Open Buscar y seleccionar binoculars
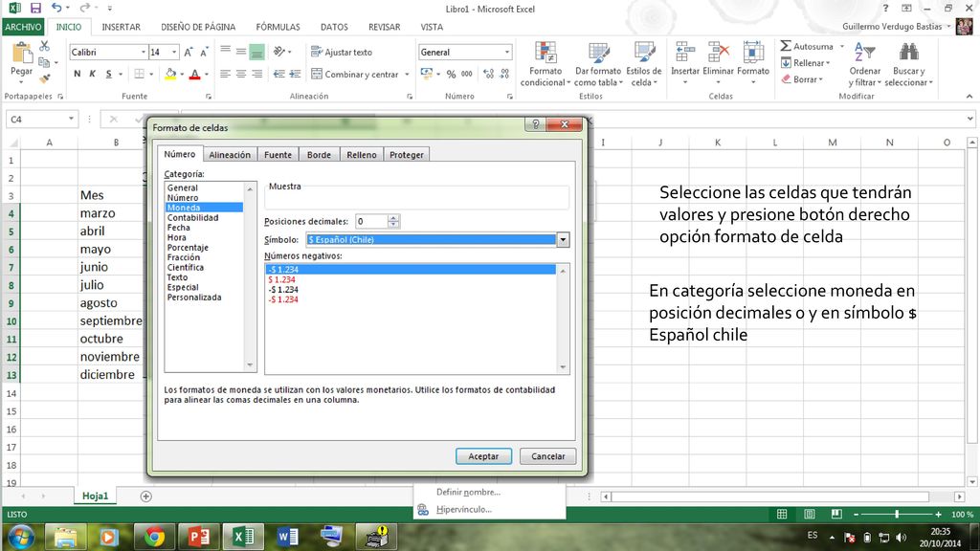The image size is (980, 551). 909,64
